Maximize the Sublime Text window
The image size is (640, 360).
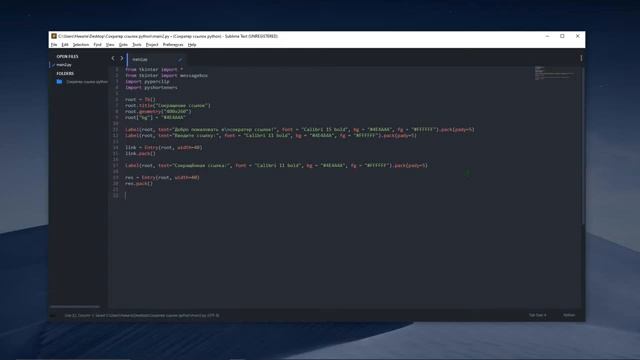click(x=562, y=36)
